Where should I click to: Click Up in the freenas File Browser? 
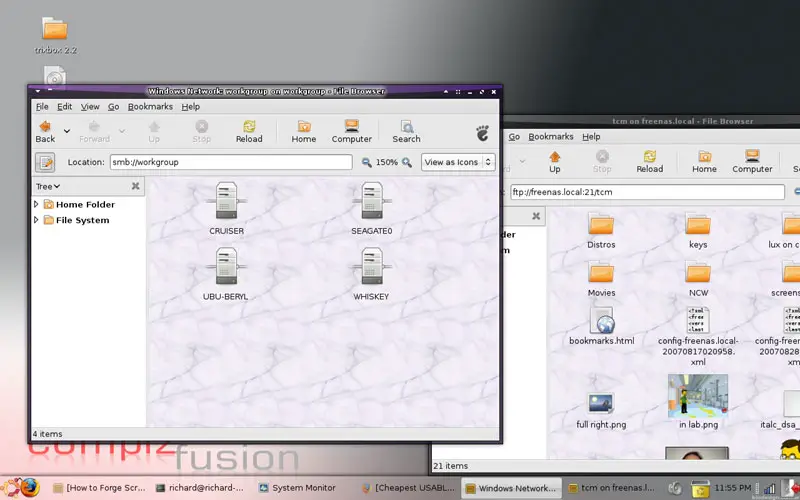coord(555,161)
